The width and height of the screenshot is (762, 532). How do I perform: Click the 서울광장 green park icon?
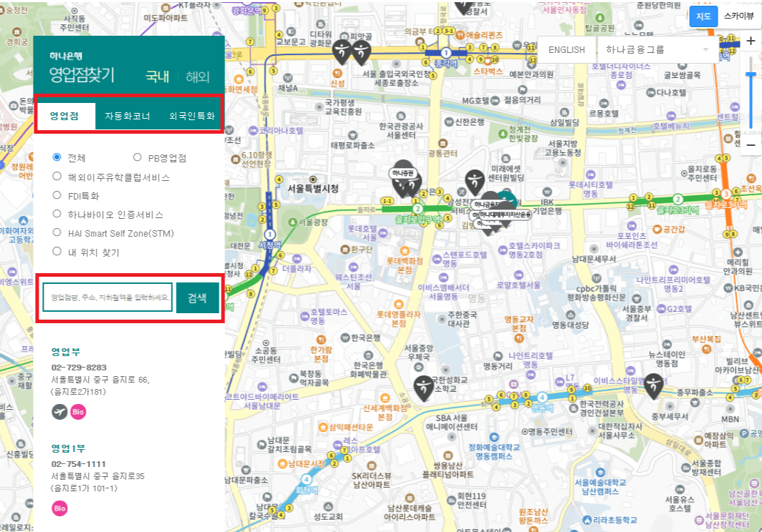point(292,222)
